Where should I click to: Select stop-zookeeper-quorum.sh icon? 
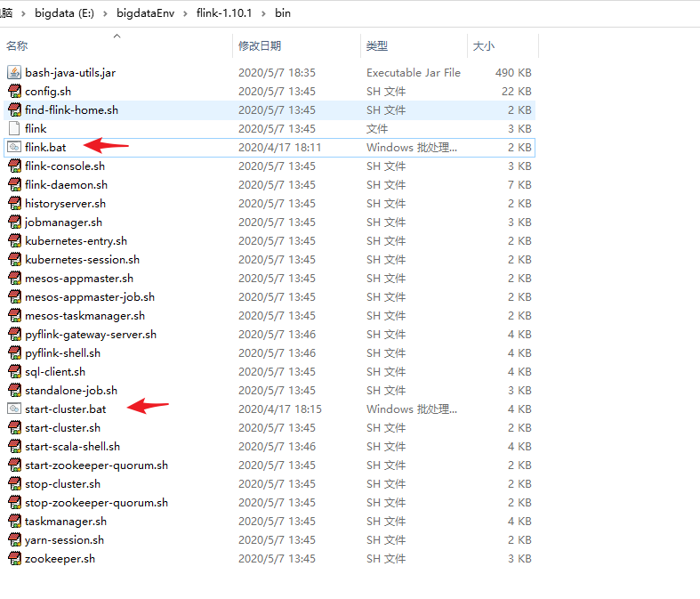point(14,503)
